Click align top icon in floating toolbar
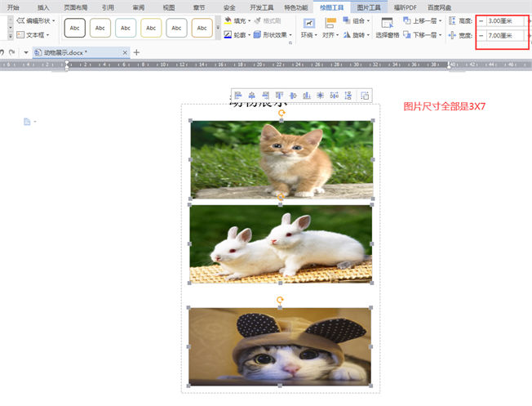This screenshot has width=532, height=406. pos(278,96)
